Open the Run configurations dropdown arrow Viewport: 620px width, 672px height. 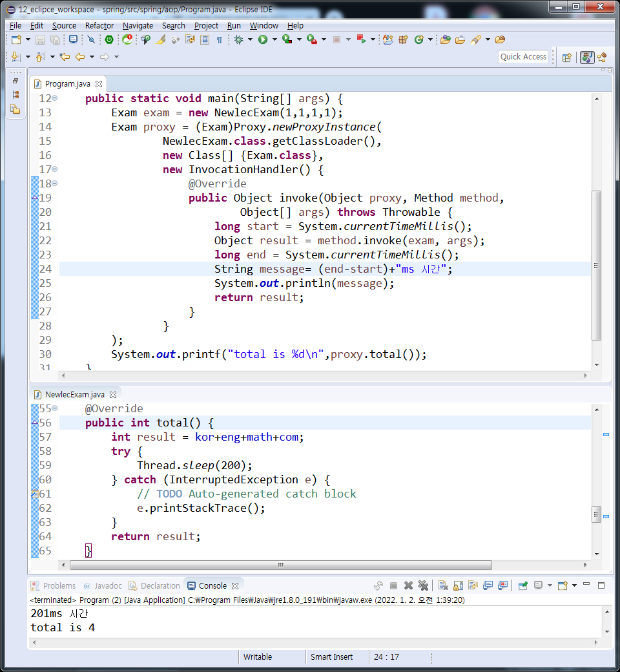274,40
